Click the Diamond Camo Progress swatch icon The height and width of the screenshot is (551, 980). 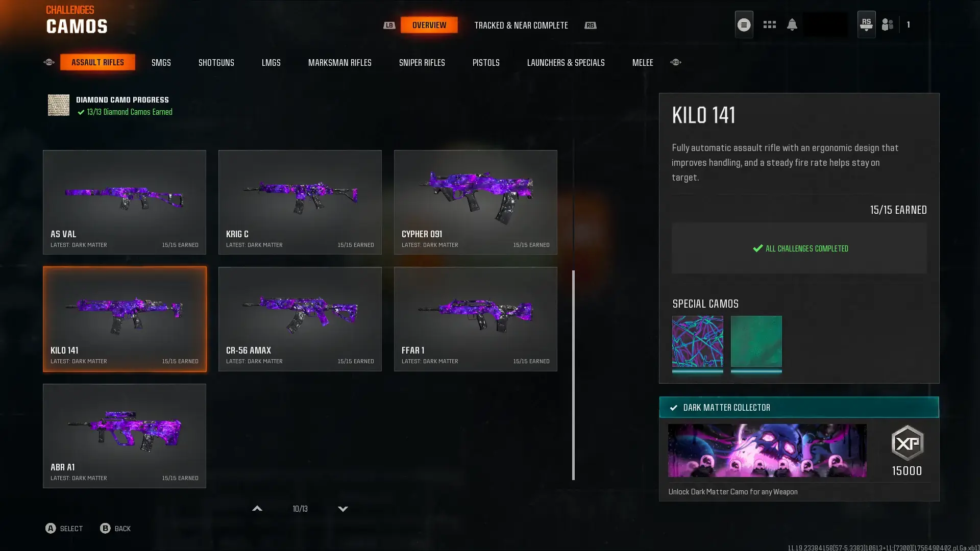coord(59,105)
